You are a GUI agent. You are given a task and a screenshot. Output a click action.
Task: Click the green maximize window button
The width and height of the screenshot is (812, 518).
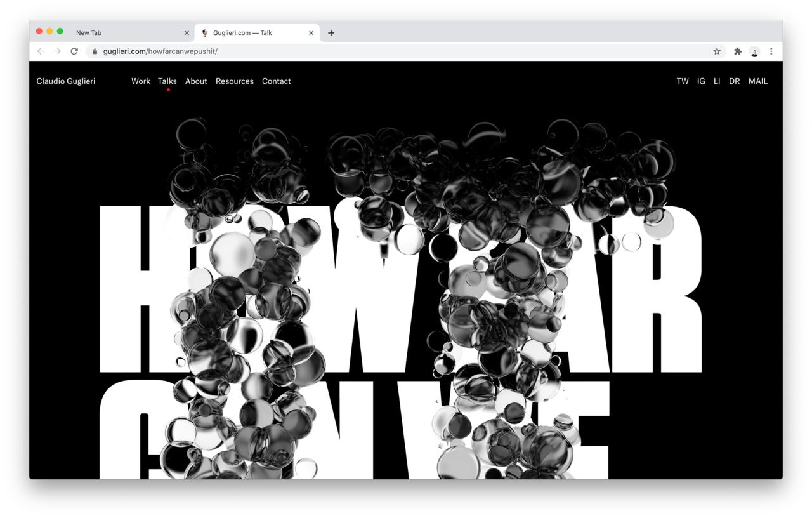[60, 31]
